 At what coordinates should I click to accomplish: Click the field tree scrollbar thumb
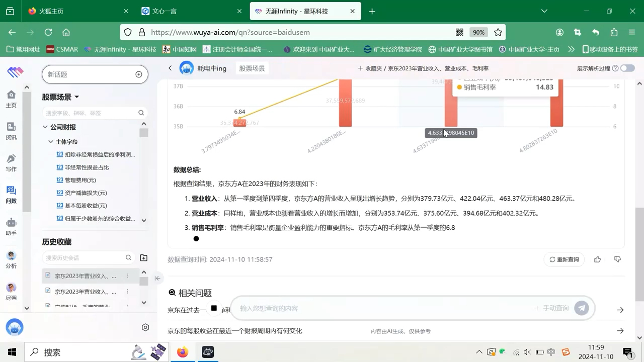(x=144, y=133)
